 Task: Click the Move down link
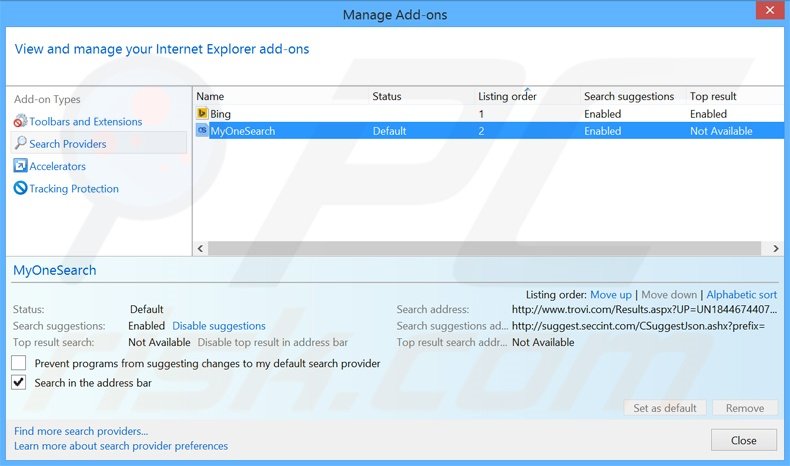(669, 295)
